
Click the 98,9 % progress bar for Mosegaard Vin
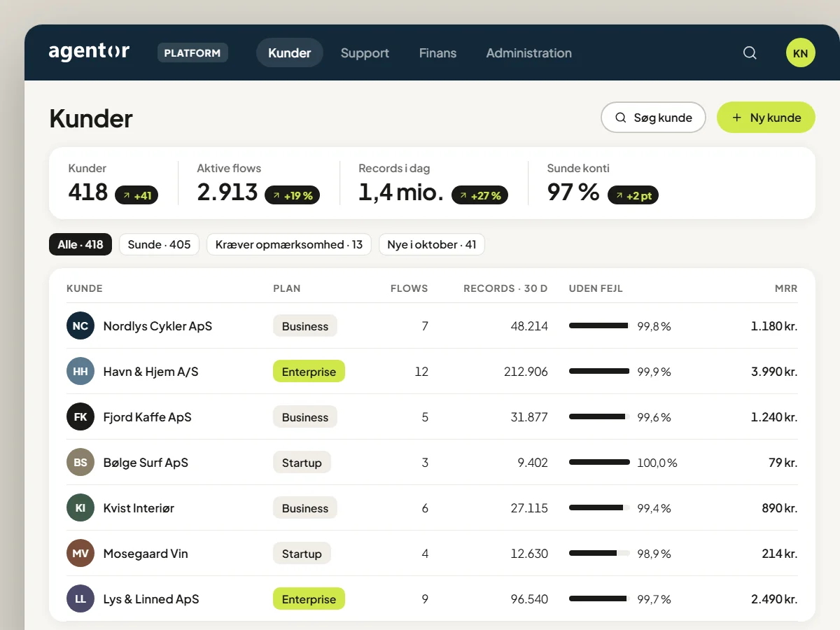[599, 553]
